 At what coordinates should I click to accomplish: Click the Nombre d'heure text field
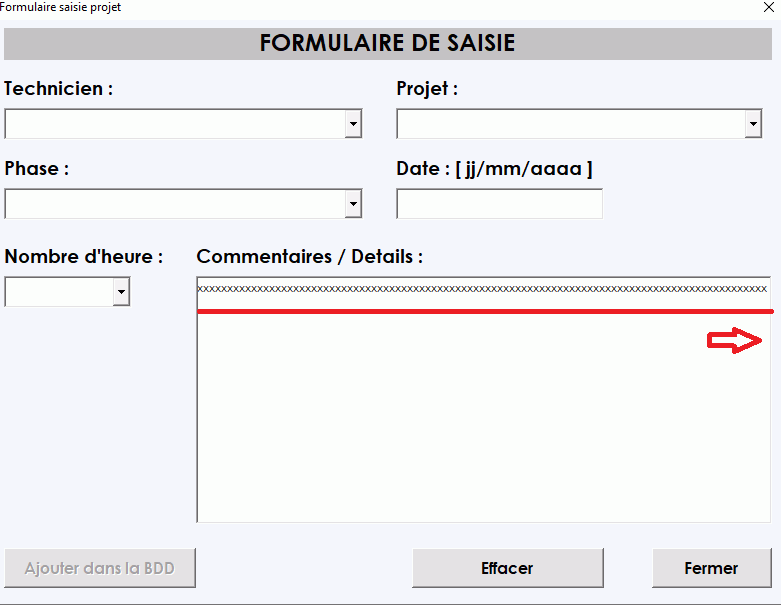point(59,292)
